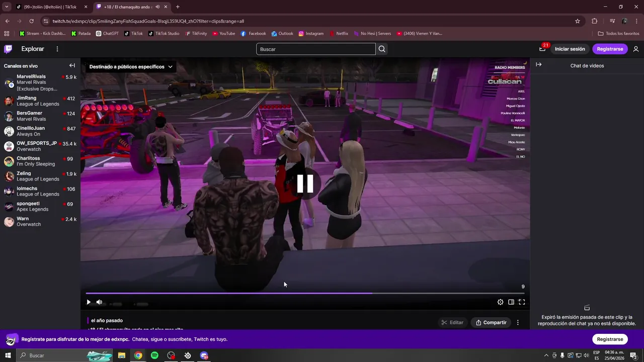This screenshot has width=644, height=362.
Task: Open the TikFinity bookmark
Action: 196,34
